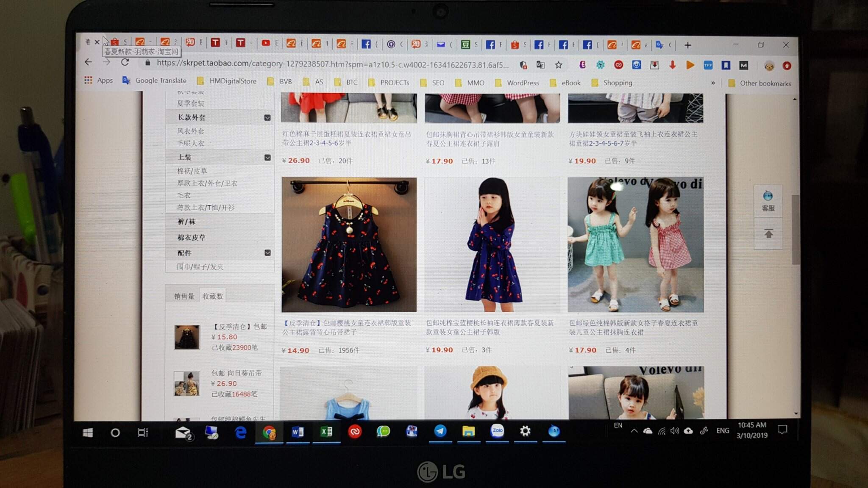This screenshot has height=488, width=868.
Task: Open the 风衣外套 category link
Action: click(x=190, y=131)
